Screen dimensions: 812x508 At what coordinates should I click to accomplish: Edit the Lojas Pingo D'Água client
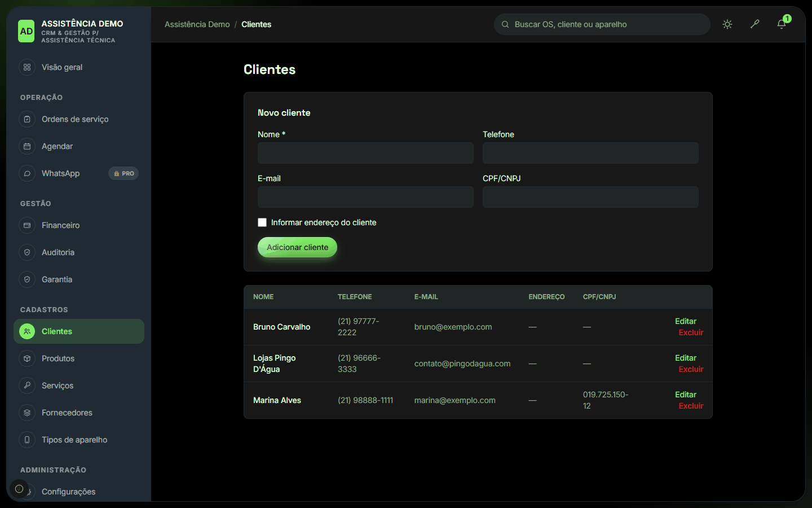686,358
